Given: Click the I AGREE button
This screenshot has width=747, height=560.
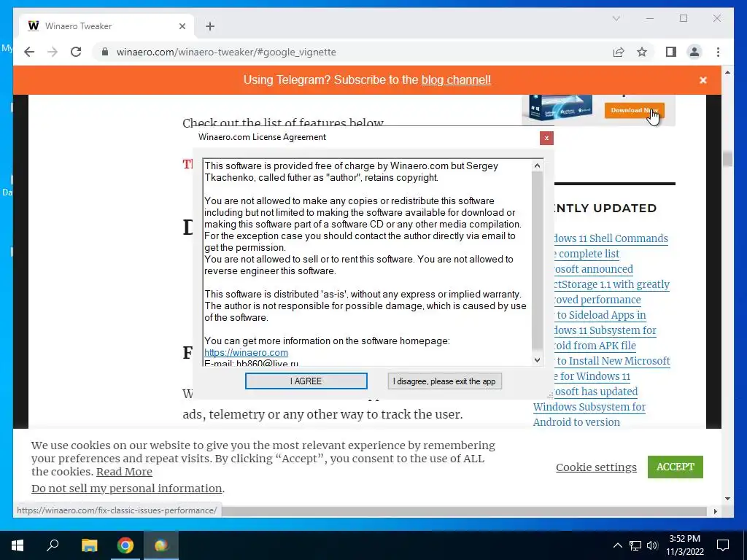Looking at the screenshot, I should pos(306,381).
